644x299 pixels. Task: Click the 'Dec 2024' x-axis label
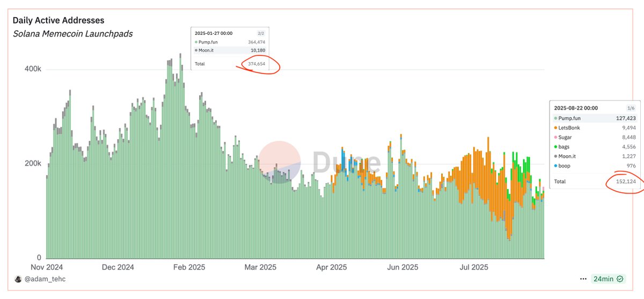(x=118, y=267)
